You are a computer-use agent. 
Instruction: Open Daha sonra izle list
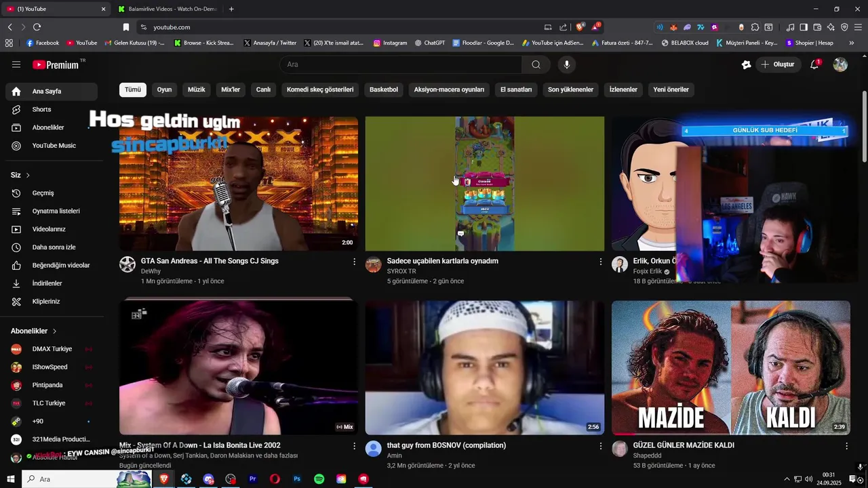[x=52, y=247]
